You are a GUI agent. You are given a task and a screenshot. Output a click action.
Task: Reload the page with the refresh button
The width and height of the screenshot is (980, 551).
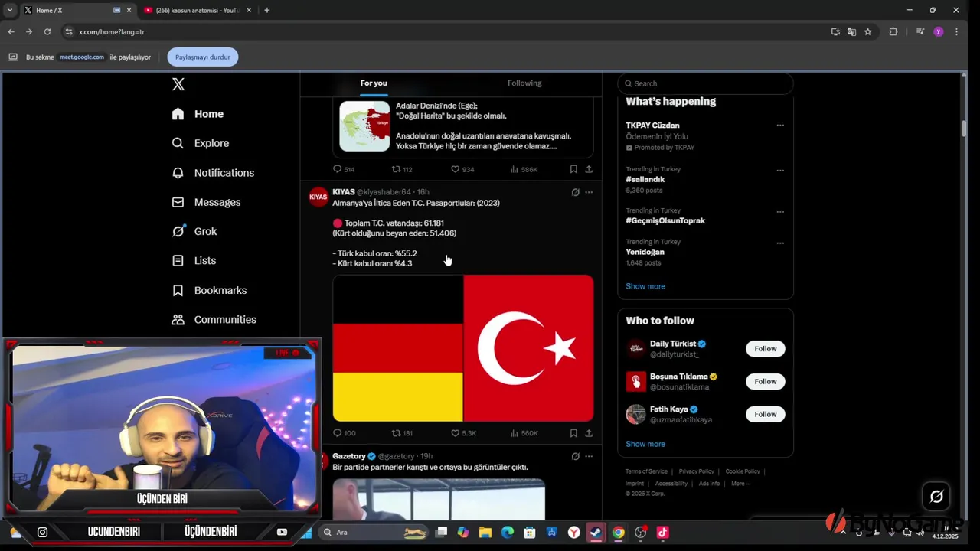click(x=47, y=32)
